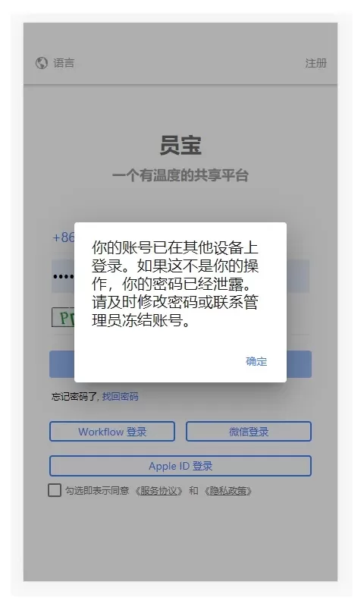Sign in using Apple ID 登录
Image resolution: width=364 pixels, height=607 pixels.
pyautogui.click(x=180, y=466)
